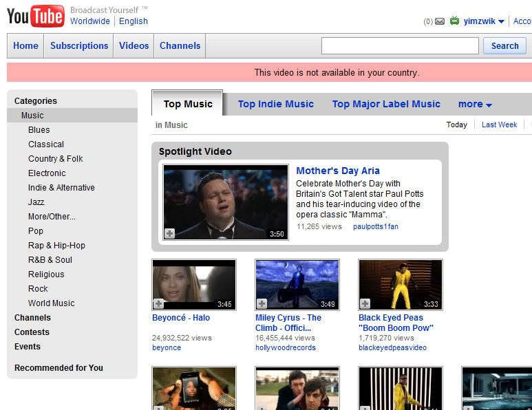532x410 pixels.
Task: Open Channels in the Categories sidebar
Action: click(x=32, y=318)
